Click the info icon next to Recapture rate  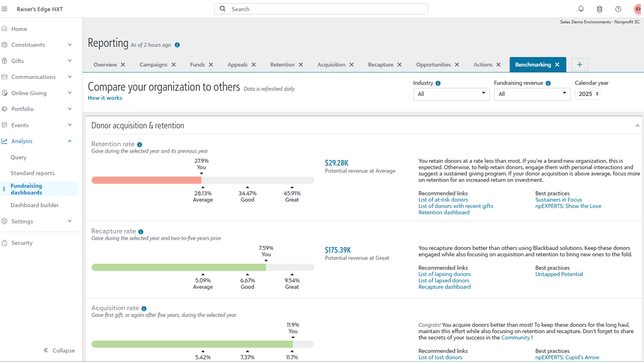coord(141,232)
